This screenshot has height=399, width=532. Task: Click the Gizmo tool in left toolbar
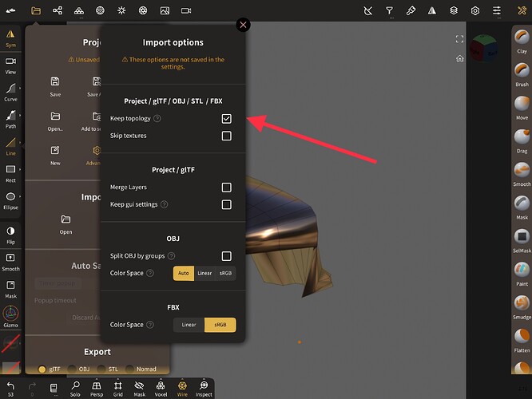(10, 317)
